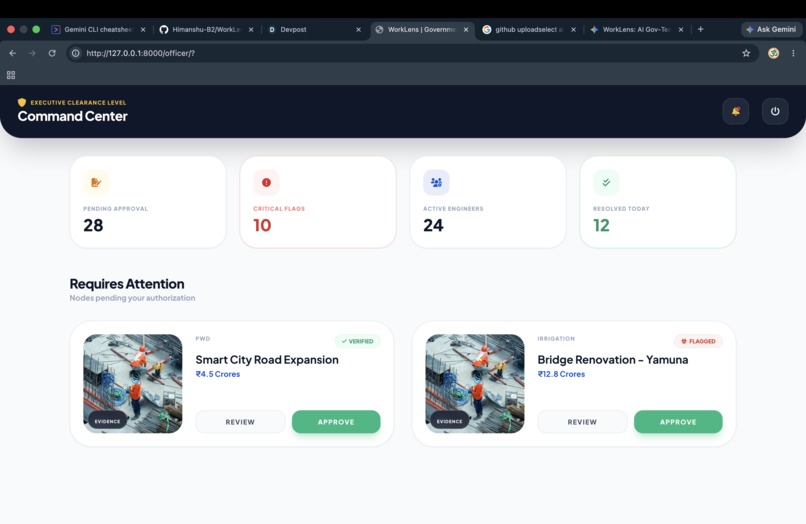The height and width of the screenshot is (524, 806).
Task: Click Review for Smart City Road Expansion
Action: [240, 422]
